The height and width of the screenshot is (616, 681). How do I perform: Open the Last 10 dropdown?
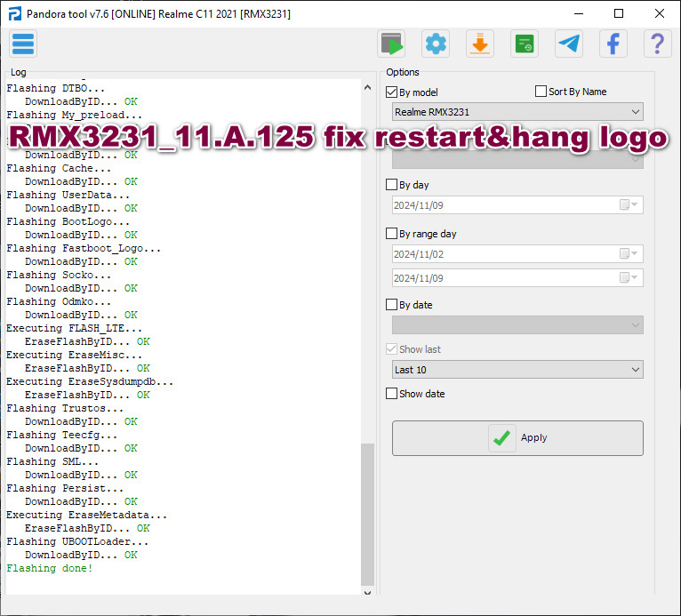coord(517,370)
